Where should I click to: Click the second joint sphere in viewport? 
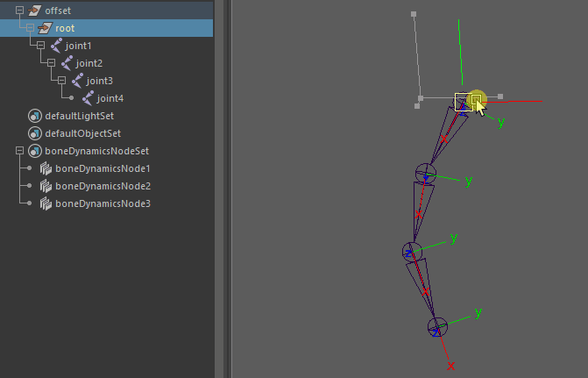[x=426, y=174]
